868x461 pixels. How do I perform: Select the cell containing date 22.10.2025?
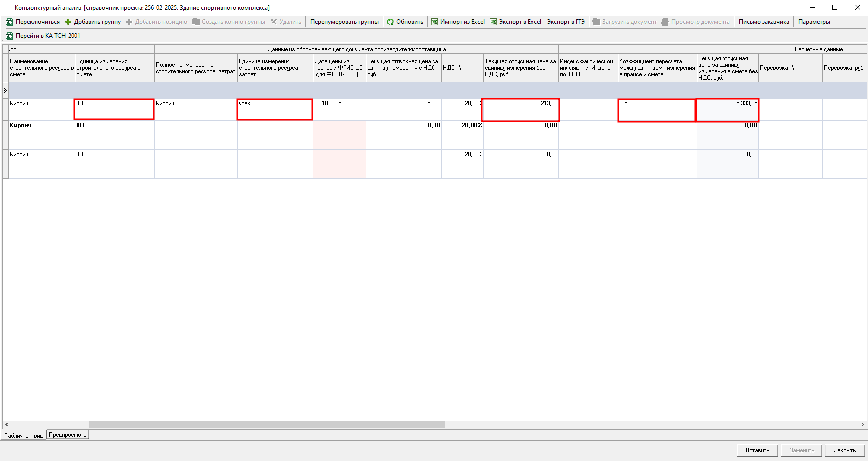(339, 109)
